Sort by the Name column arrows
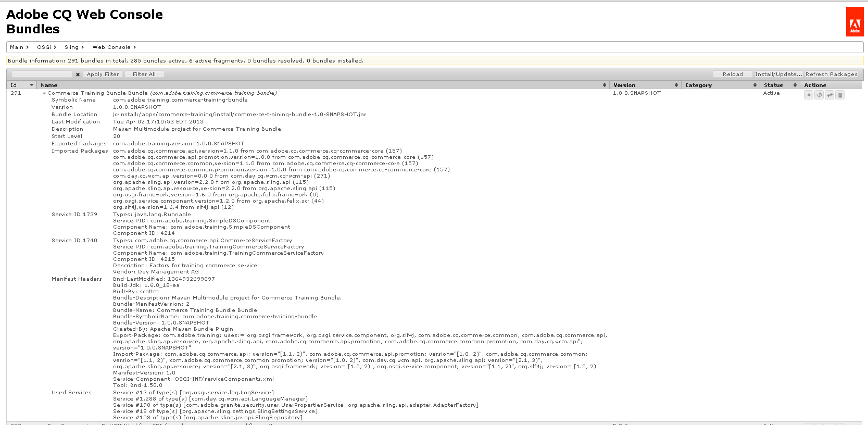The image size is (868, 425). 604,85
